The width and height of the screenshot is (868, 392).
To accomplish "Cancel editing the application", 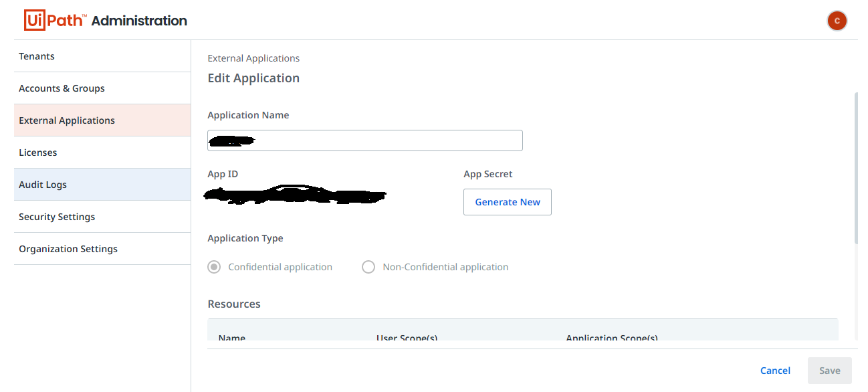I will pyautogui.click(x=775, y=371).
